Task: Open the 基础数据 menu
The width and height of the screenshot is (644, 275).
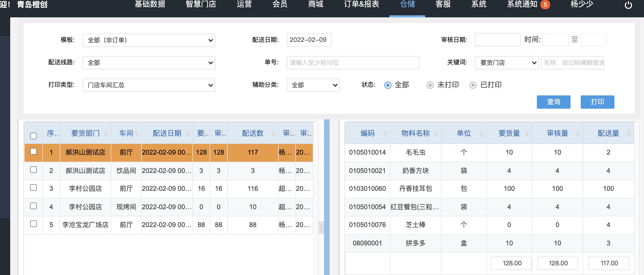Action: [x=150, y=5]
